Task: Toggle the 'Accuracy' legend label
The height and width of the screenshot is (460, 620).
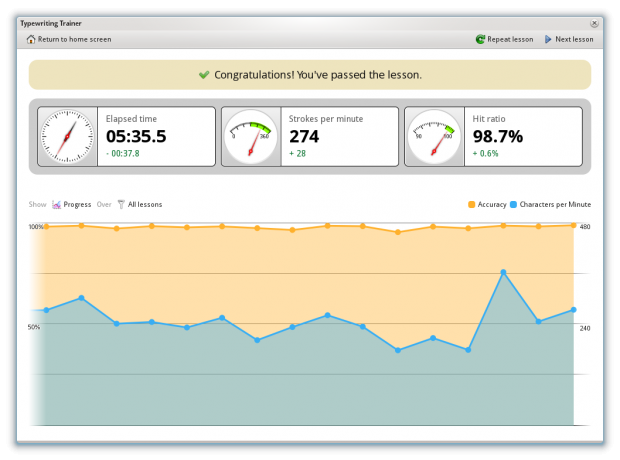Action: [x=492, y=204]
